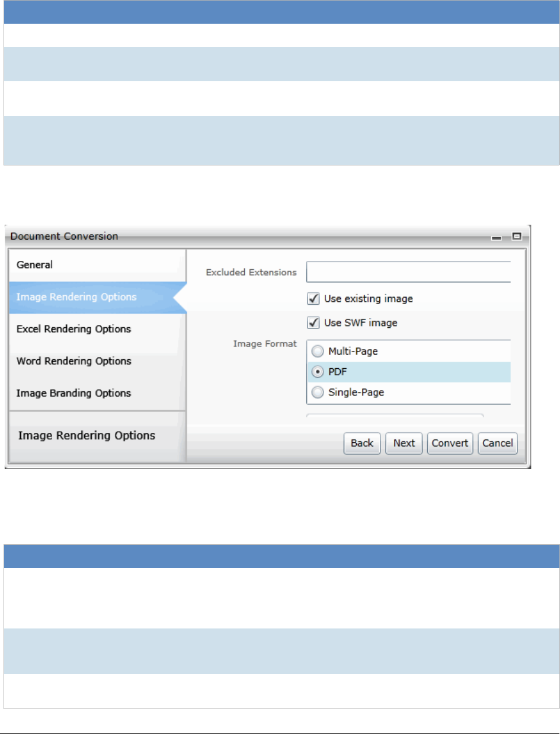This screenshot has width=560, height=734.
Task: Click the Next button
Action: tap(404, 443)
